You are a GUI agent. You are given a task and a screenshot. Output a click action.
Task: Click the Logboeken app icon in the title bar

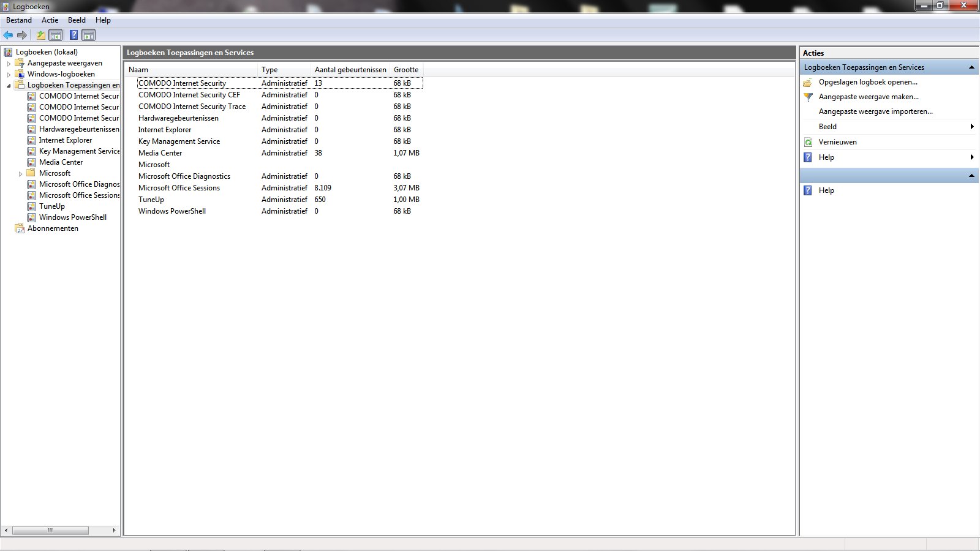(x=6, y=6)
